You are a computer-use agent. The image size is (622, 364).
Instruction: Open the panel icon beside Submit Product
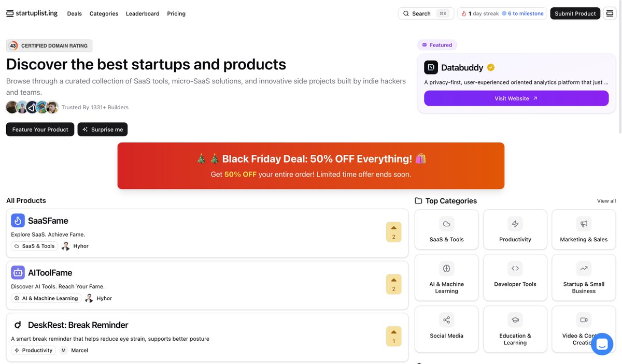pyautogui.click(x=610, y=13)
